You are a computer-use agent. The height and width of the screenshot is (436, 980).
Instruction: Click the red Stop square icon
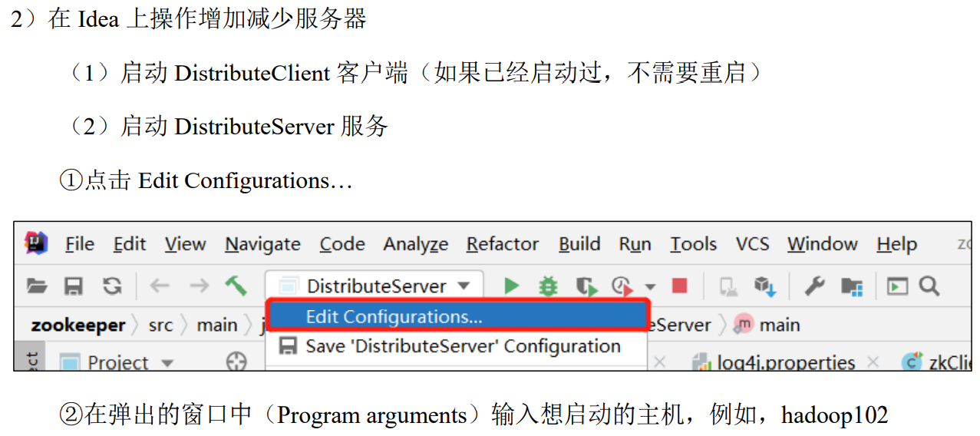click(679, 286)
